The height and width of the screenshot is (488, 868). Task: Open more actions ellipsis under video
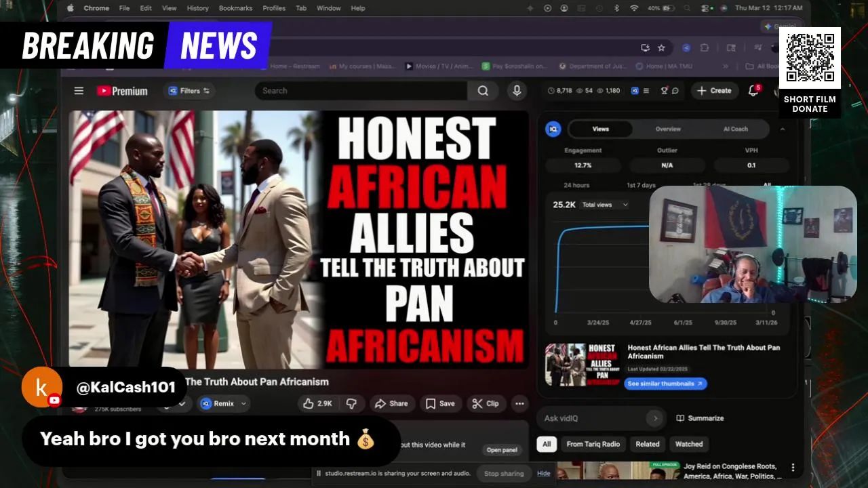(519, 403)
